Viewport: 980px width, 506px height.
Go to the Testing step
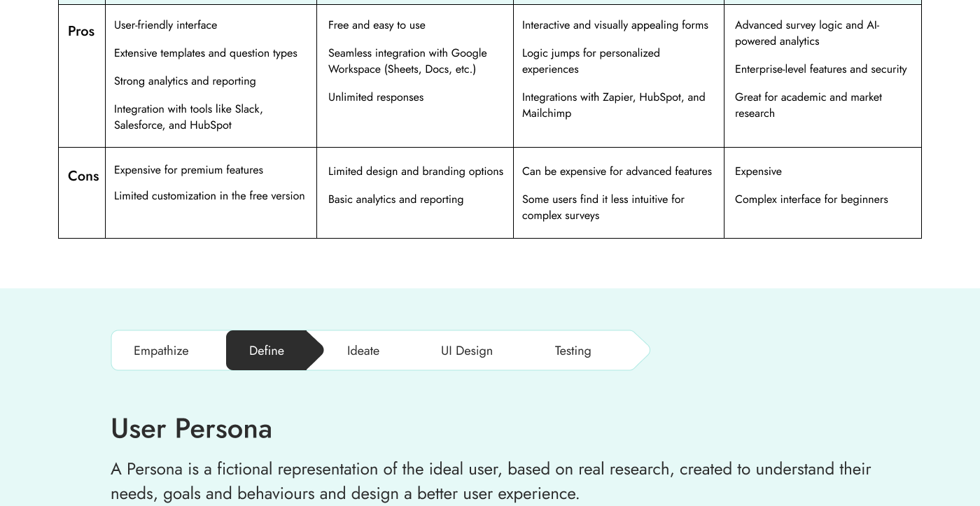pyautogui.click(x=573, y=351)
